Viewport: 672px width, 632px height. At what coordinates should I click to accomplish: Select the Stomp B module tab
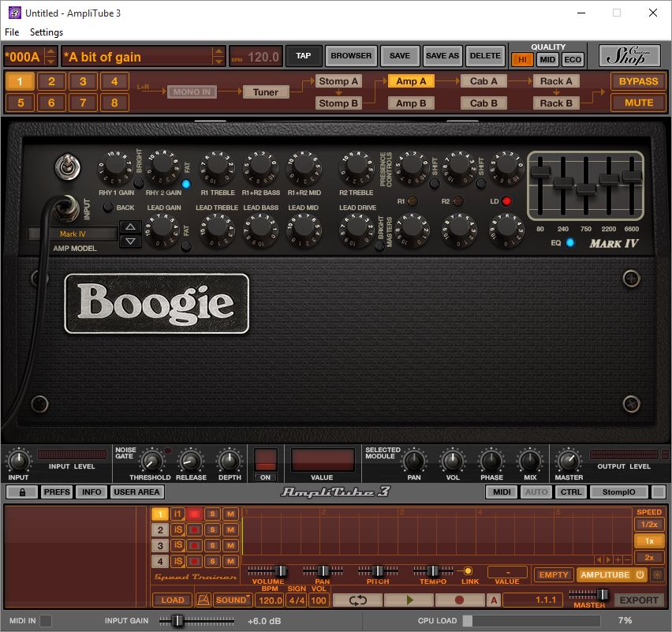click(x=338, y=103)
